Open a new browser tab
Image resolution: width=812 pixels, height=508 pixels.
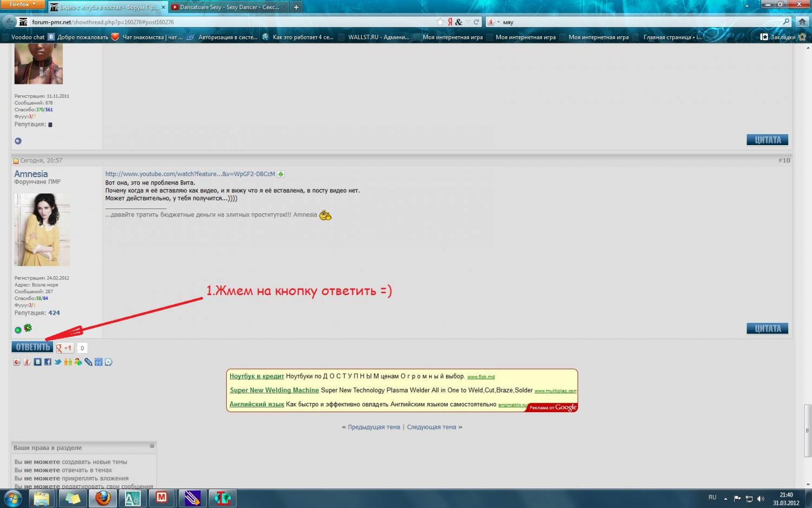point(296,8)
